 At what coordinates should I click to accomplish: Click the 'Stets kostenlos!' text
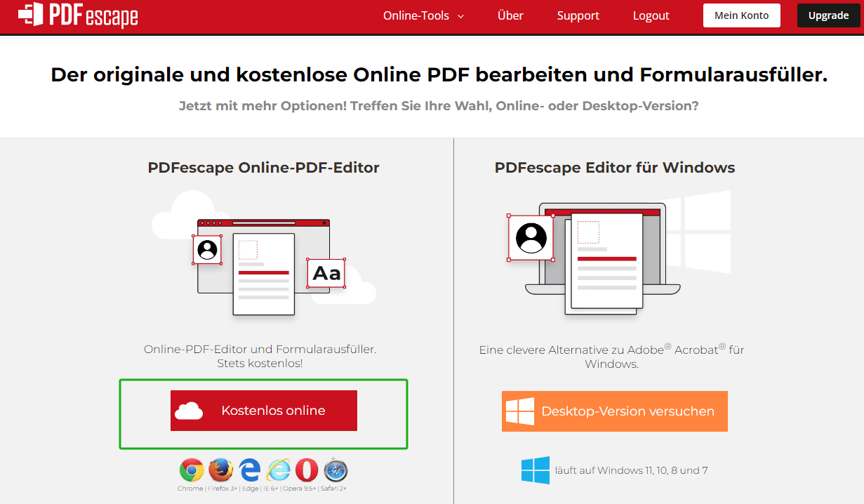tap(260, 364)
